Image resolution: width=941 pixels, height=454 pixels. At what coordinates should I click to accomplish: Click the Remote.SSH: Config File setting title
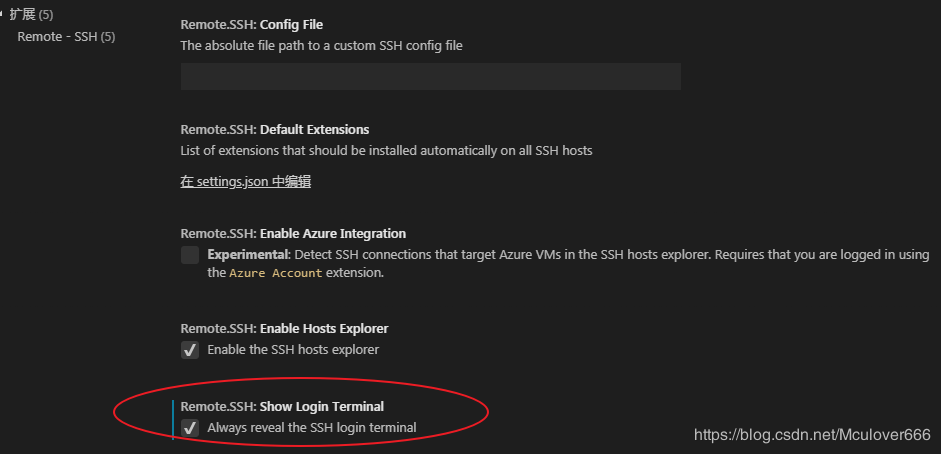pos(251,24)
